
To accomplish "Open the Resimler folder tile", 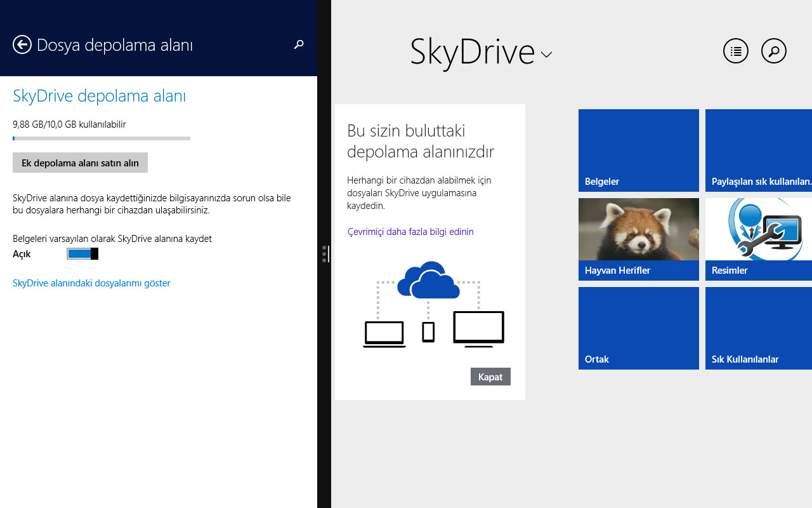I will coord(759,239).
